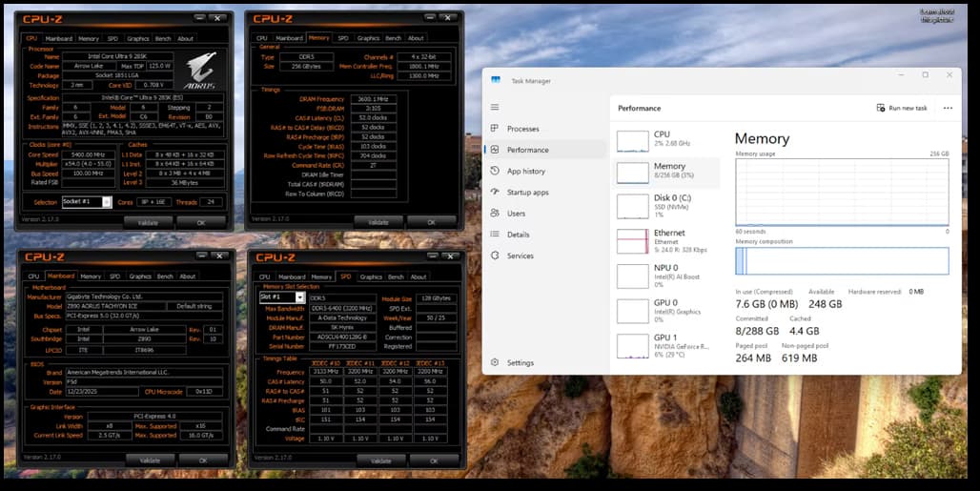Select GPU 1 NVIDIA GeForce entry
This screenshot has width=980, height=491.
666,345
